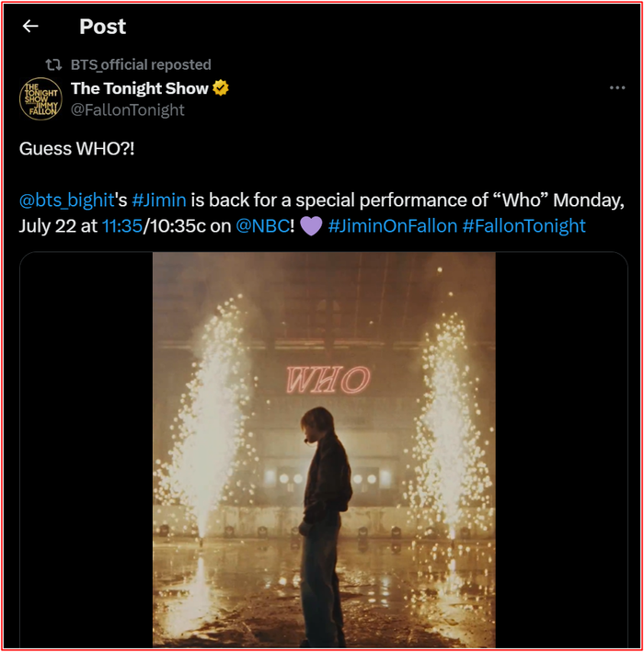
Task: Click the purple heart emoji
Action: tap(311, 226)
